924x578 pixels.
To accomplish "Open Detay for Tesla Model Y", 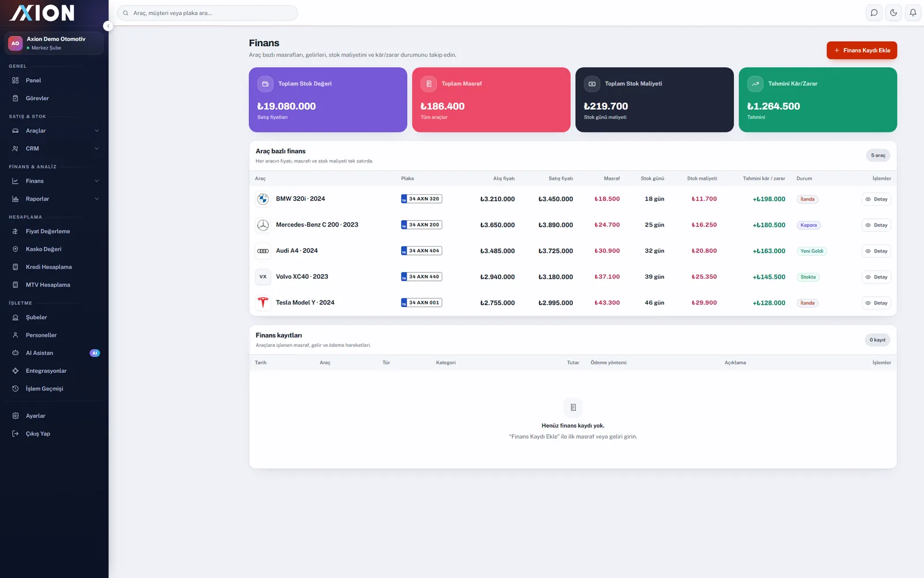I will pyautogui.click(x=876, y=303).
